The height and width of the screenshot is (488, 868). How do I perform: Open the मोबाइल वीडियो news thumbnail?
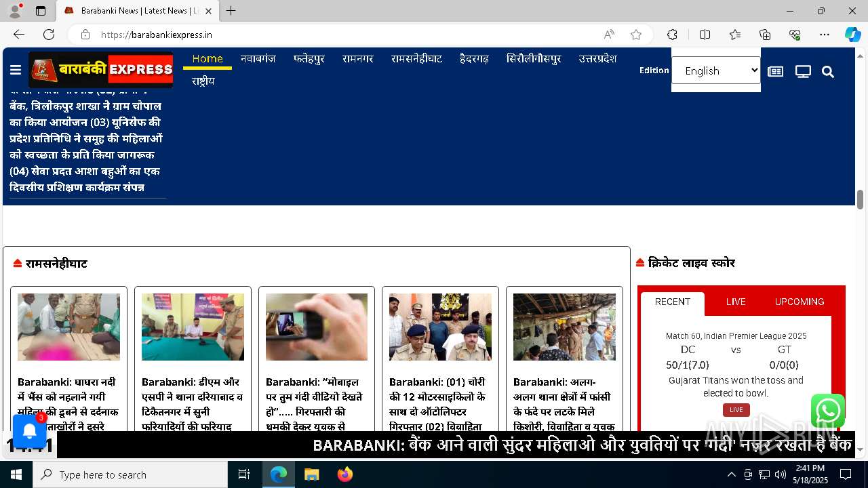(x=317, y=327)
